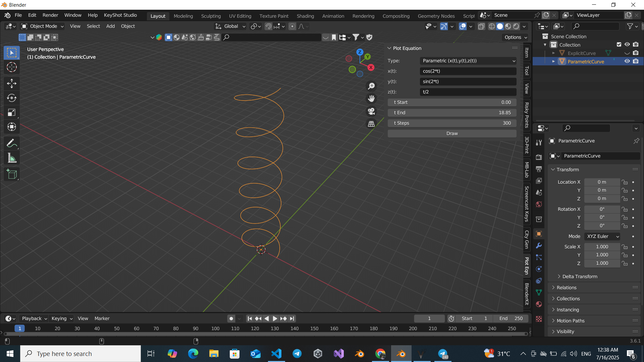Image resolution: width=644 pixels, height=362 pixels.
Task: Enable wireframe viewport shading
Action: click(x=492, y=26)
